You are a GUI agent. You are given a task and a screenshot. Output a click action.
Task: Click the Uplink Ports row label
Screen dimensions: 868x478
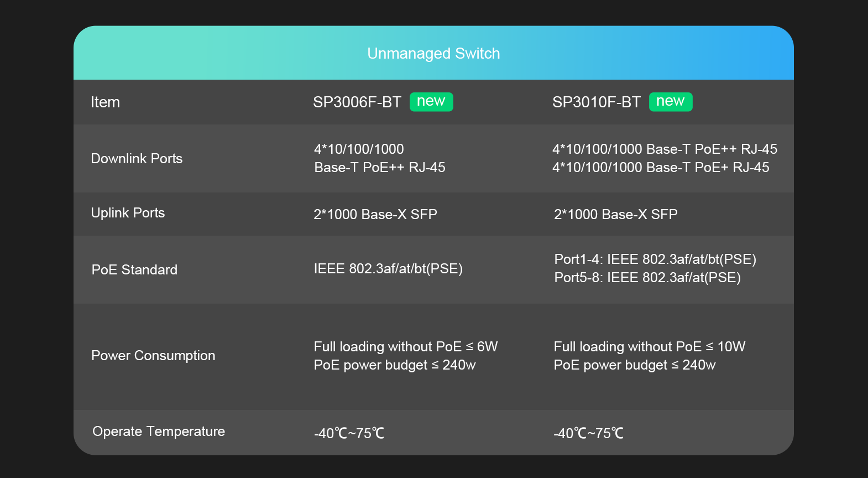128,213
